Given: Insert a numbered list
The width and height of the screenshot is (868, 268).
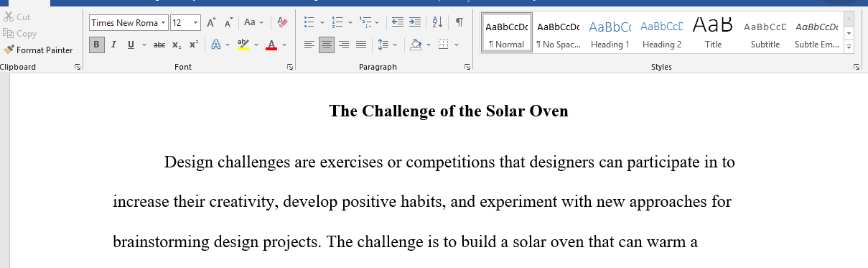Looking at the screenshot, I should [337, 23].
